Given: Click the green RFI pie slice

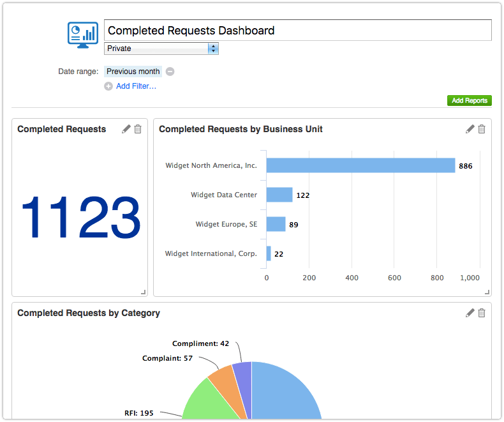Looking at the screenshot, I should (x=207, y=402).
